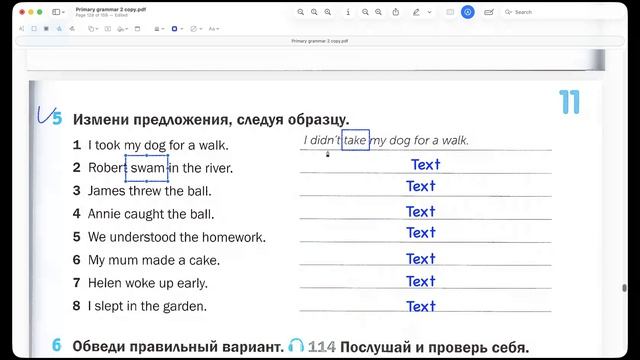640x360 pixels.
Task: Select the Text annotation beside sentence 7
Action: [420, 281]
